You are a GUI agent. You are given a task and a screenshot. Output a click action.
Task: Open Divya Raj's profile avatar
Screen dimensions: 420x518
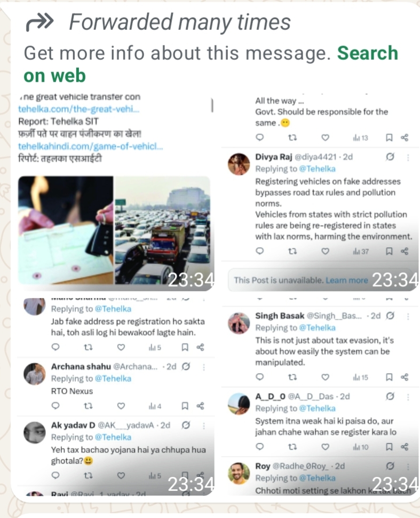tap(239, 164)
